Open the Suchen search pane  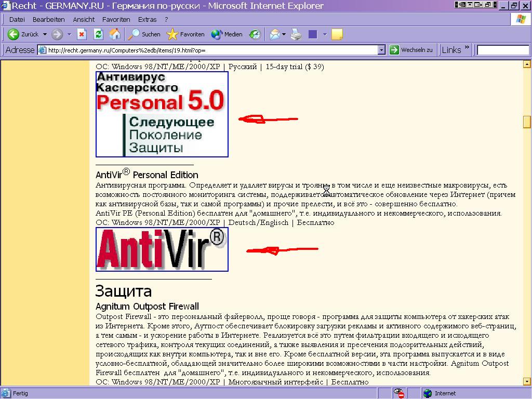[144, 34]
